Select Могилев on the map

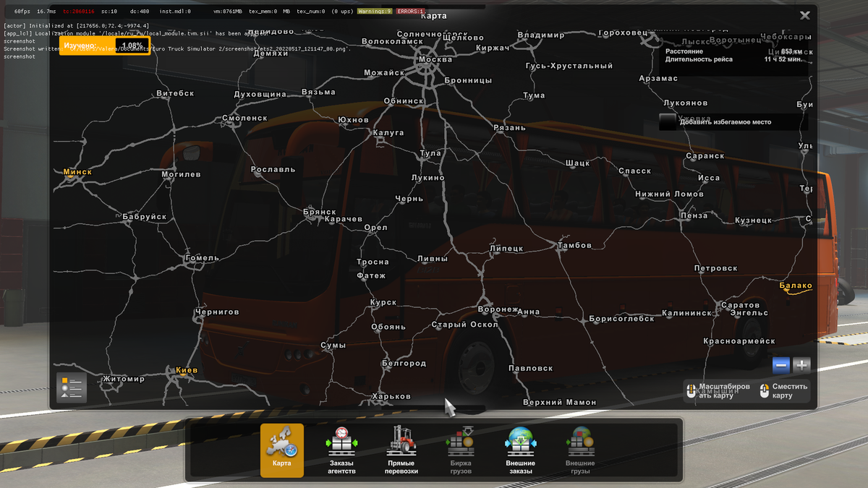pyautogui.click(x=181, y=174)
